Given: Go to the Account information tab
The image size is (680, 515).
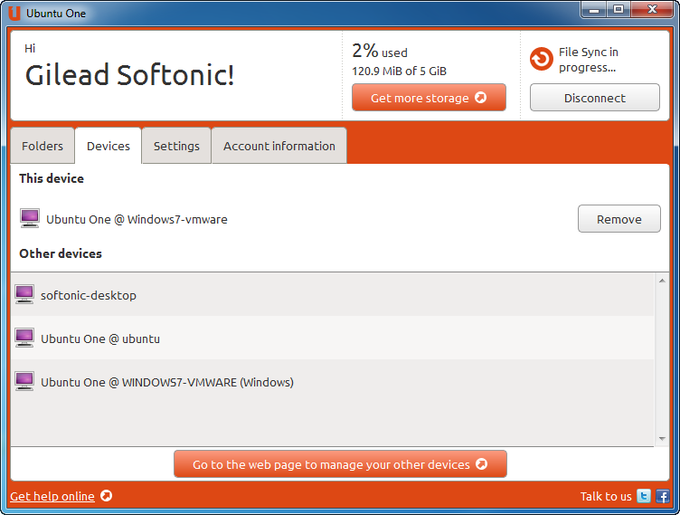Looking at the screenshot, I should click(x=279, y=146).
